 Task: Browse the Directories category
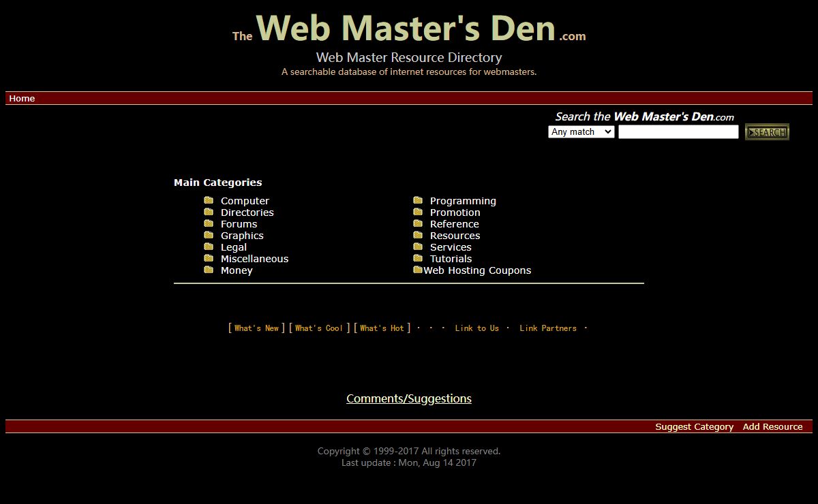click(x=247, y=212)
